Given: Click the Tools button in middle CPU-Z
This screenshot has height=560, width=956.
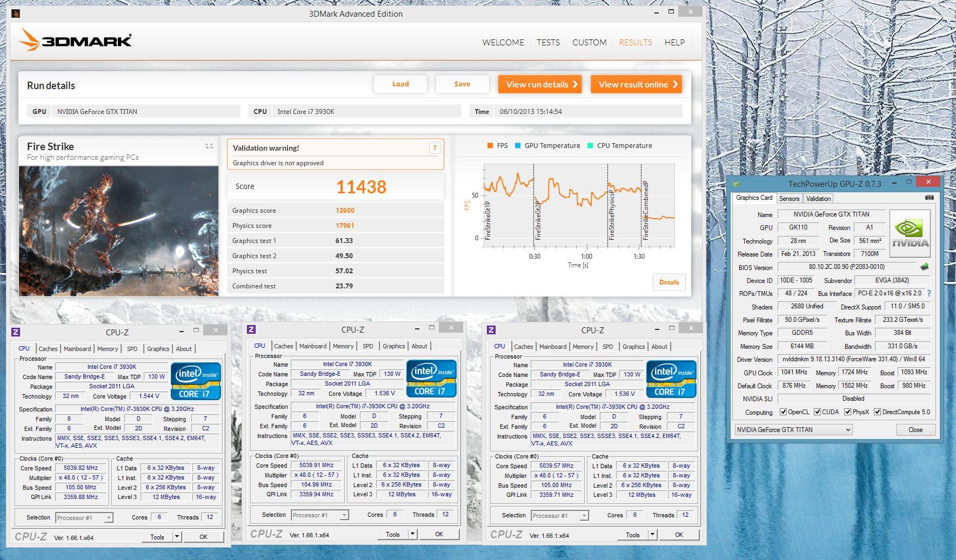Looking at the screenshot, I should (393, 534).
